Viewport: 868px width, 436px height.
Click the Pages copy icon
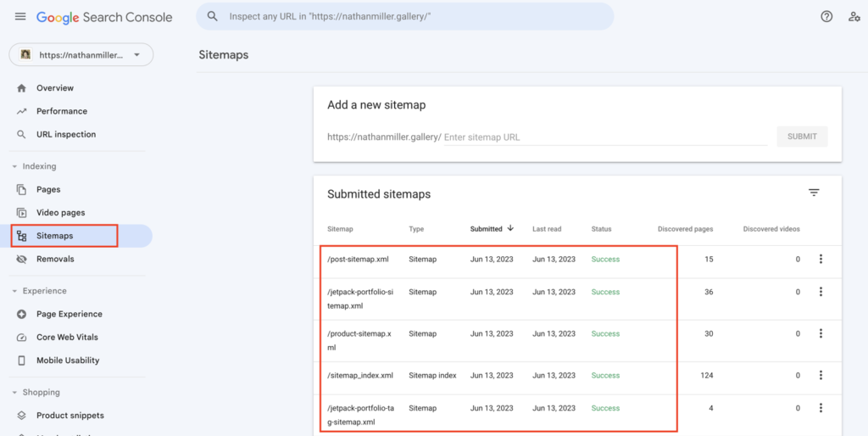point(21,189)
